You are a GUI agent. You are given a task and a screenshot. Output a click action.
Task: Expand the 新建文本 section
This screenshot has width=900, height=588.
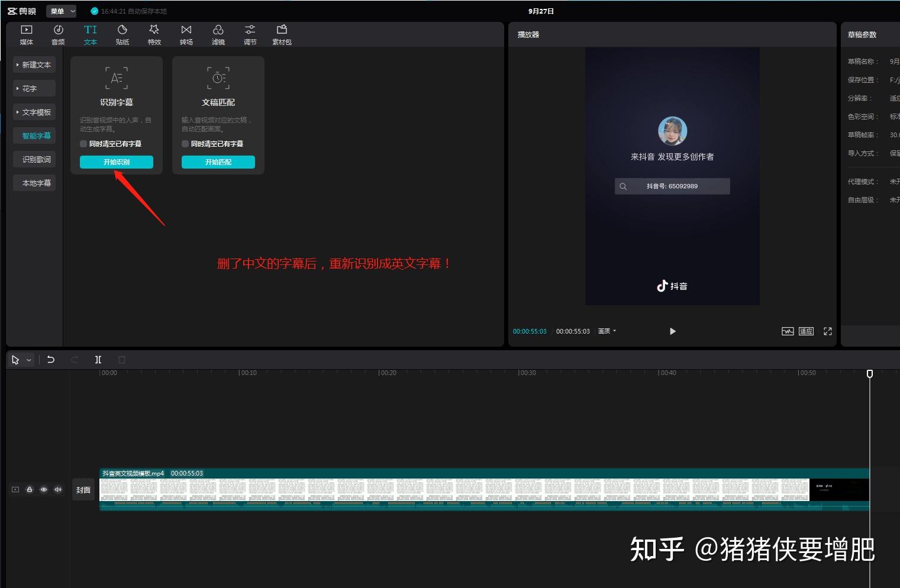34,64
